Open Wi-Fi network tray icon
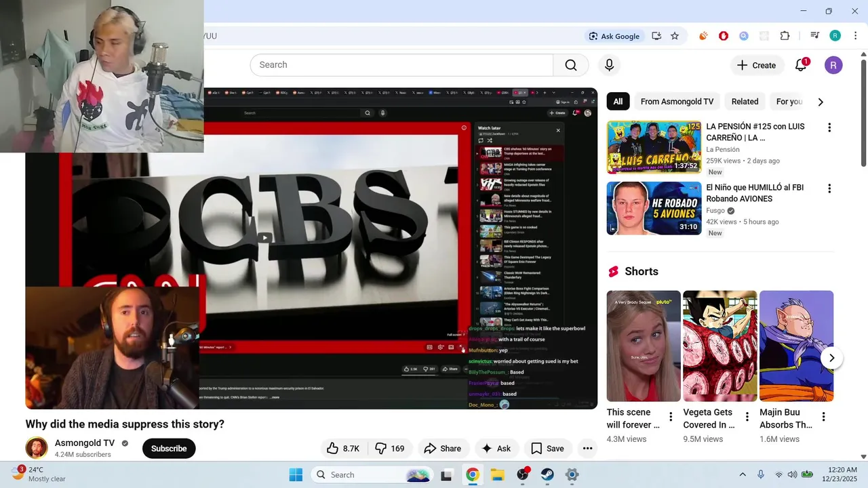Screen dimensions: 868x488 pyautogui.click(x=778, y=475)
